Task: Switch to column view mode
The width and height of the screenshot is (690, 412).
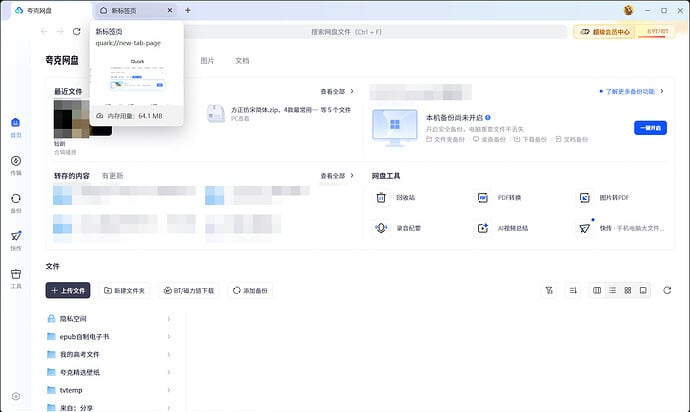Action: [597, 291]
